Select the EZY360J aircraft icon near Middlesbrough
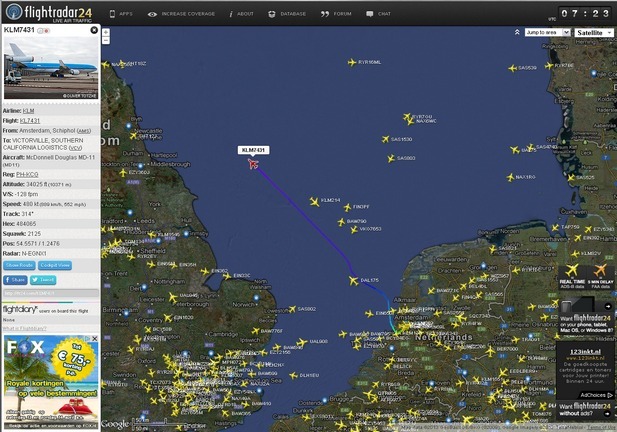The image size is (617, 432). point(123,173)
